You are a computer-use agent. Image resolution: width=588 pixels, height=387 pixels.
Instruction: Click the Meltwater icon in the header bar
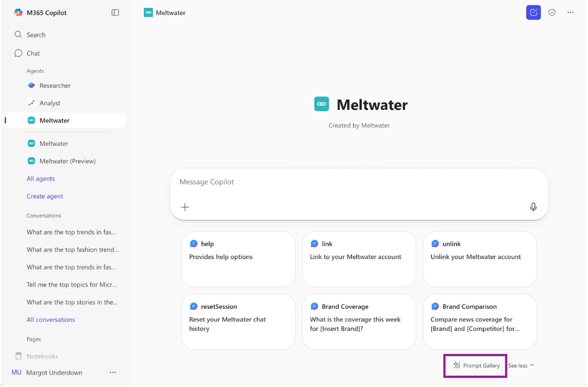pyautogui.click(x=149, y=13)
